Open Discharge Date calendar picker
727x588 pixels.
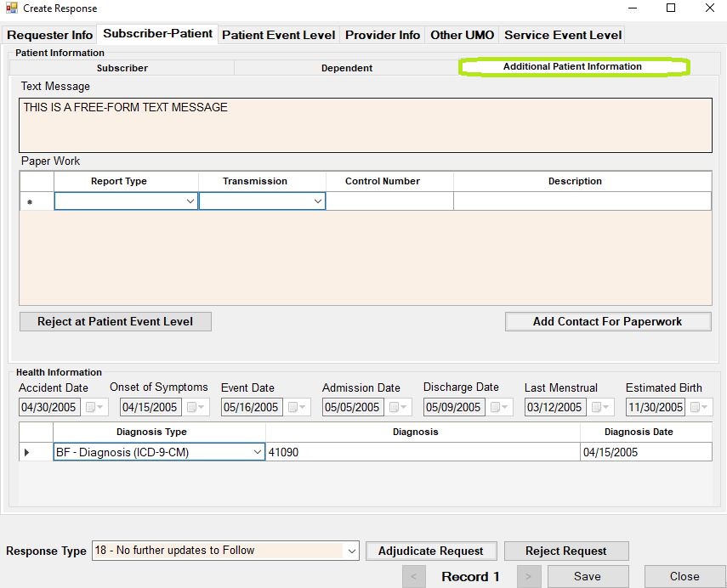[499, 407]
